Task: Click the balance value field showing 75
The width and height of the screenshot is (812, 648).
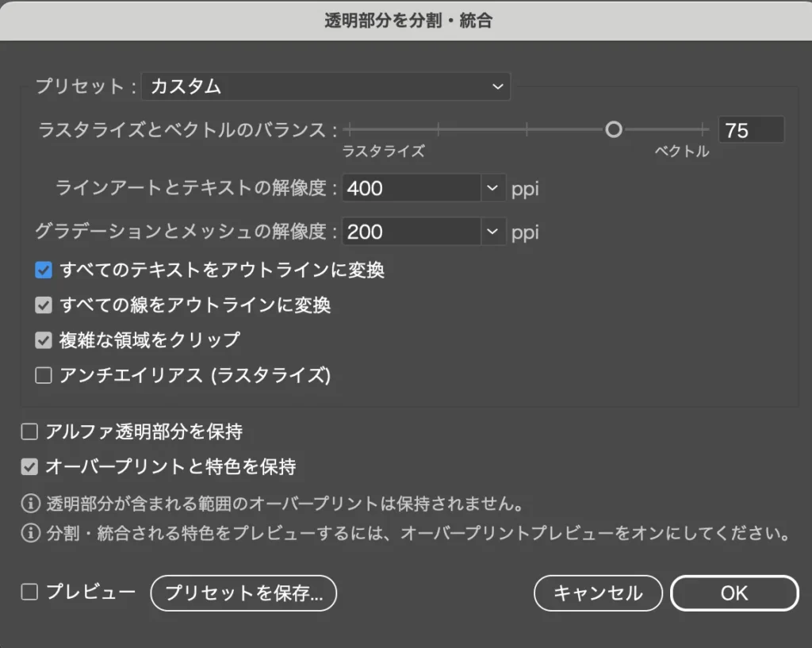Action: (x=750, y=130)
